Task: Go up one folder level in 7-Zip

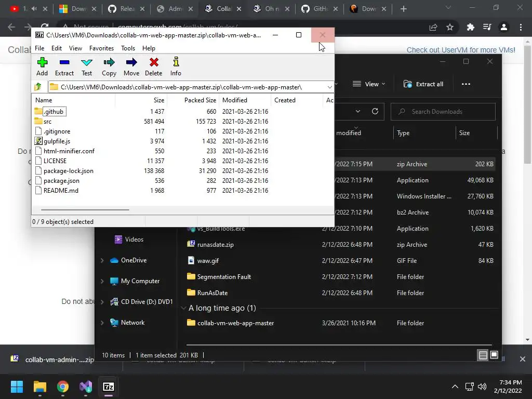Action: point(38,87)
